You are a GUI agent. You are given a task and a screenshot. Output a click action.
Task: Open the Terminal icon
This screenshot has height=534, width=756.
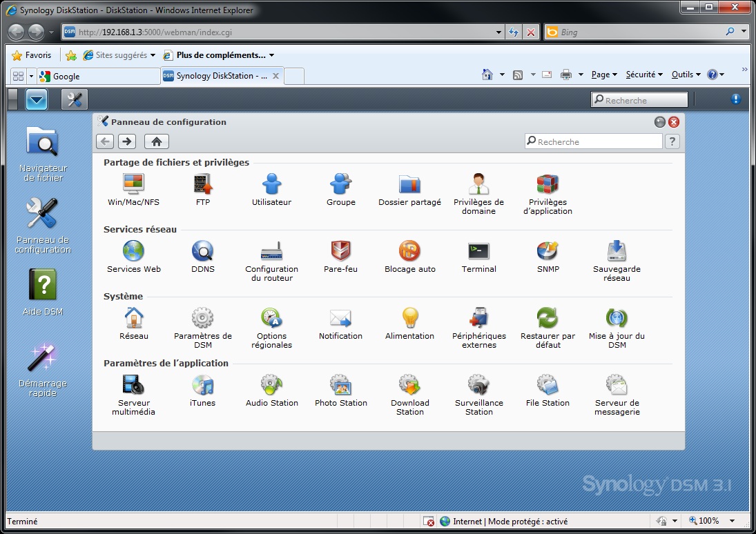478,250
